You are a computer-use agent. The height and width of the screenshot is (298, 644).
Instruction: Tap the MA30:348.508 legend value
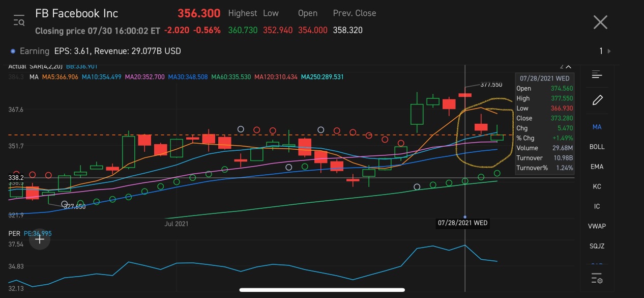coord(188,77)
